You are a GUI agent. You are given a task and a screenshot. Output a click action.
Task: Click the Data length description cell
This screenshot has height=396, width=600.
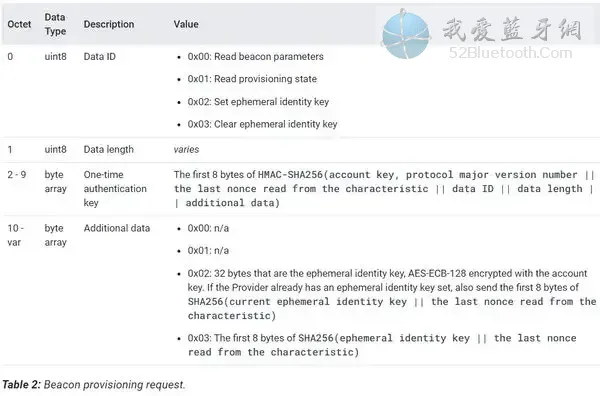[109, 149]
